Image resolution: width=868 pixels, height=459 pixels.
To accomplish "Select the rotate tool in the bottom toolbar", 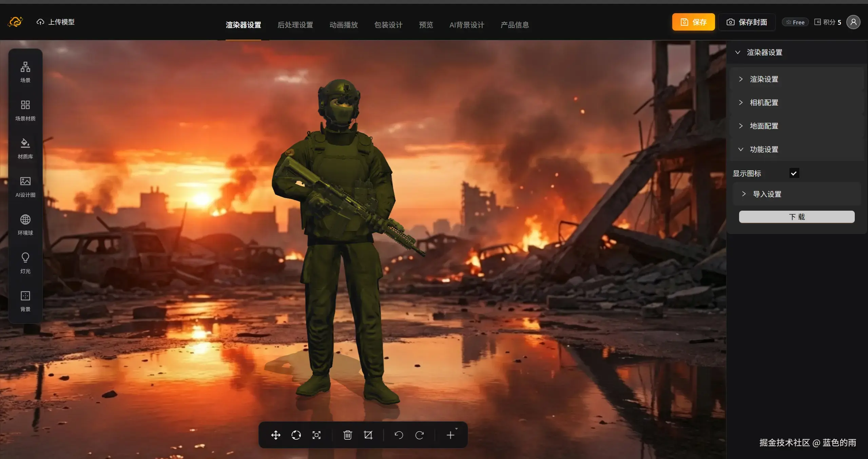I will click(296, 435).
